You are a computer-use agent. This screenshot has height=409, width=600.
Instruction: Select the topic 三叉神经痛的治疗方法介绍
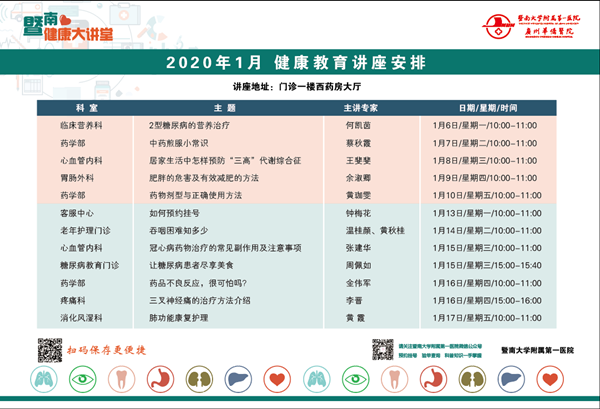pos(200,300)
